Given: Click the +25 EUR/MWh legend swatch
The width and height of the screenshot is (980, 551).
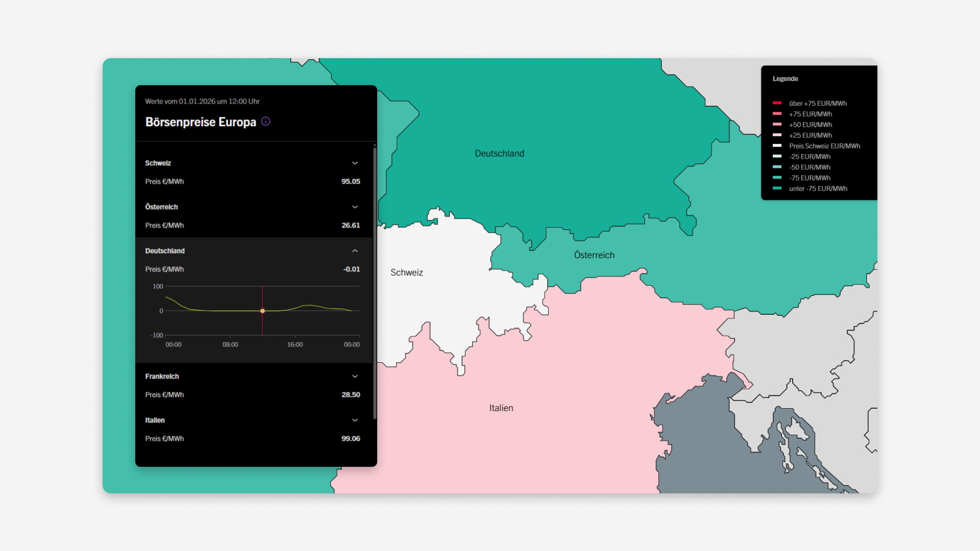Looking at the screenshot, I should click(x=777, y=135).
